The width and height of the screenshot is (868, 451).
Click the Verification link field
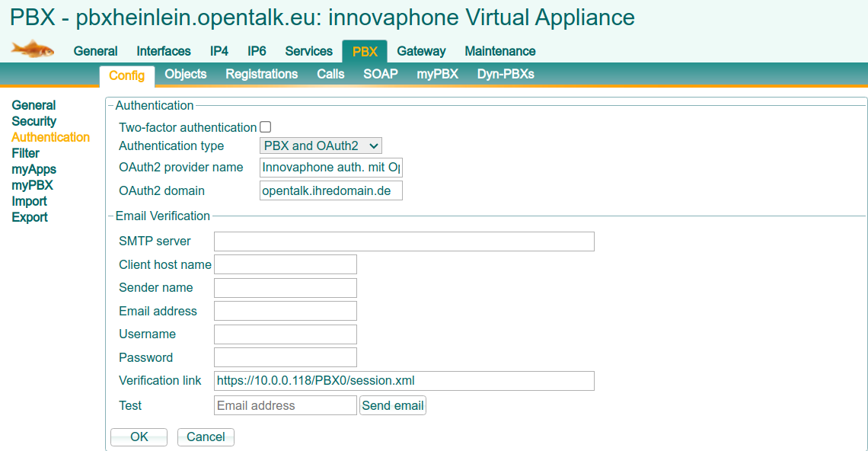(404, 380)
